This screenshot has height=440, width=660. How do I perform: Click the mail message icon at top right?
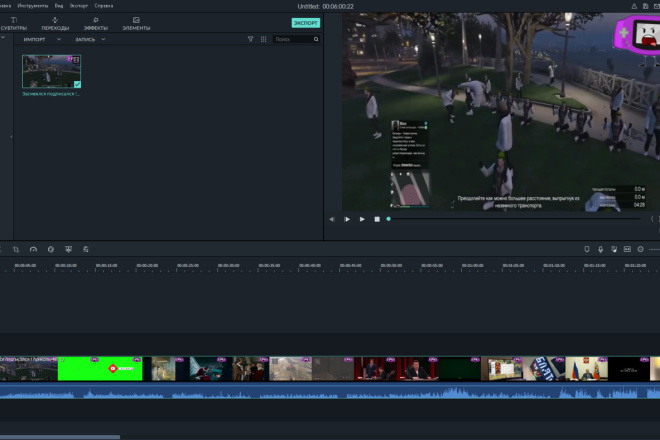656,6
